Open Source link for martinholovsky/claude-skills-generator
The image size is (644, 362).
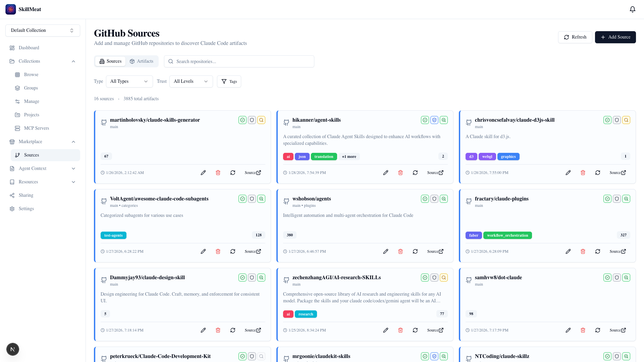point(253,173)
